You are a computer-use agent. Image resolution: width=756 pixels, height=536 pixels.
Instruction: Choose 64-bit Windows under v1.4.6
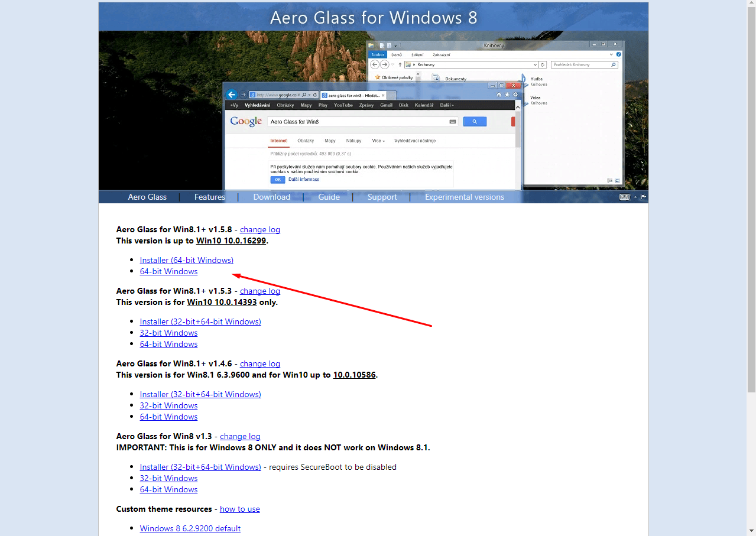(x=168, y=417)
